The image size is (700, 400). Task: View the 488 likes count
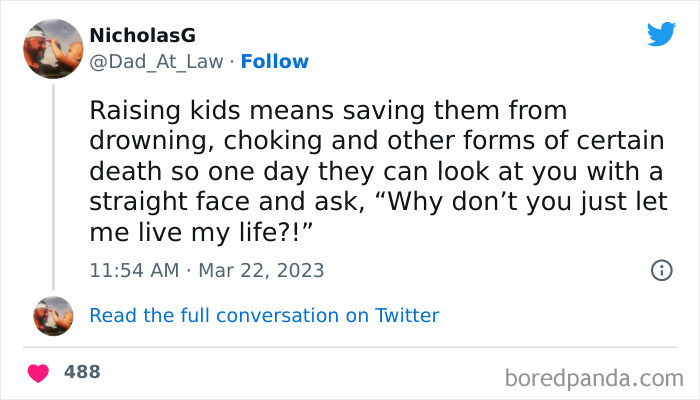pos(82,372)
